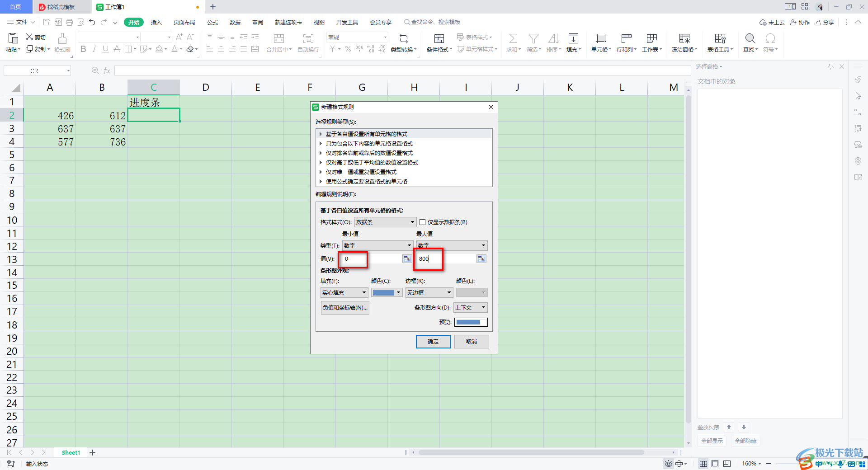
Task: Click the insert function fx icon
Action: click(x=107, y=70)
